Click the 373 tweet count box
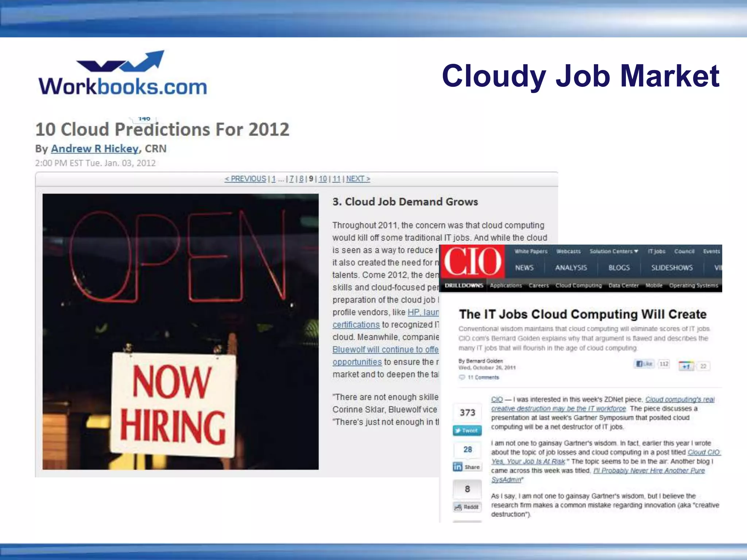Image resolution: width=747 pixels, height=560 pixels. 467,413
